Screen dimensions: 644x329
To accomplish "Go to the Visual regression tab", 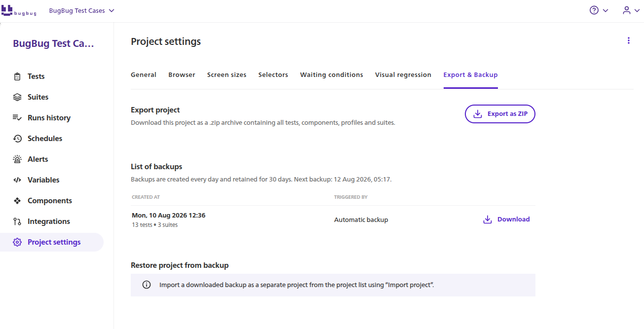I will [403, 75].
